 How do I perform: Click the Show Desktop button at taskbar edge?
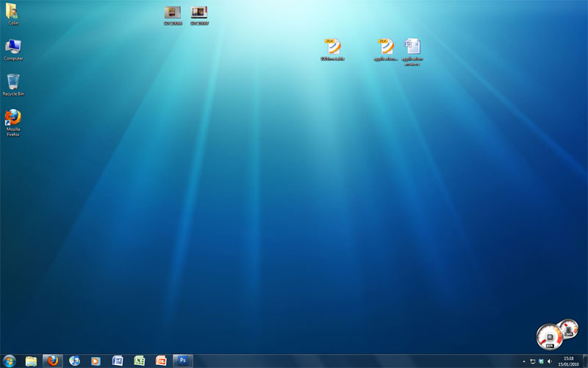pos(585,361)
